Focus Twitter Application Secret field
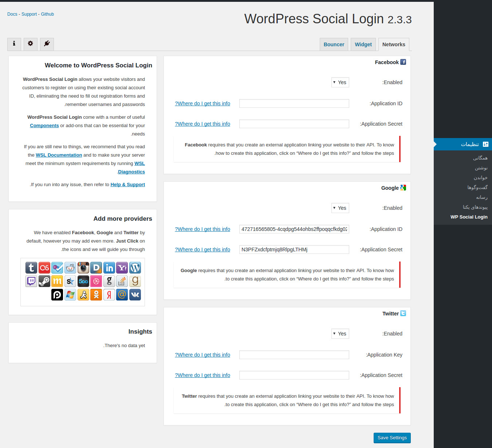The height and width of the screenshot is (448, 492). tap(294, 375)
